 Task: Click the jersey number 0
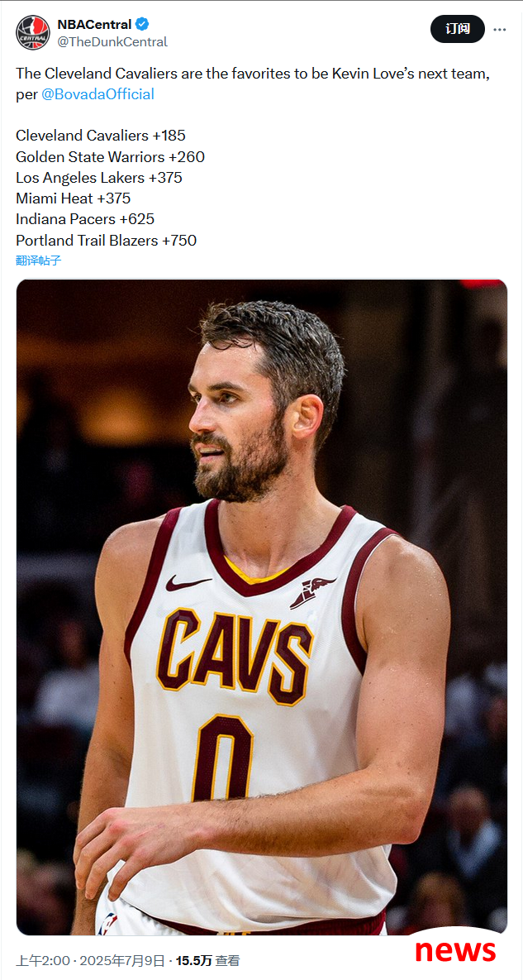(222, 756)
